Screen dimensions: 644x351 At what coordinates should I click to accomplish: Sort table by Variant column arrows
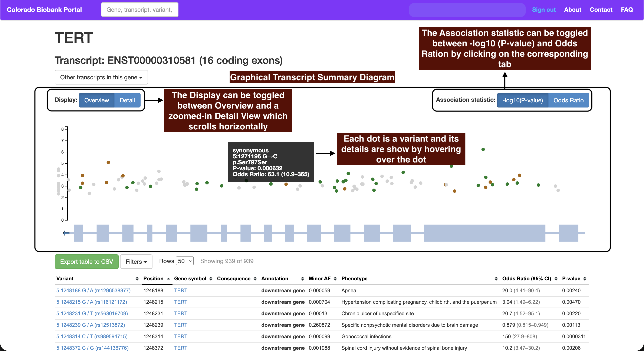click(x=137, y=279)
